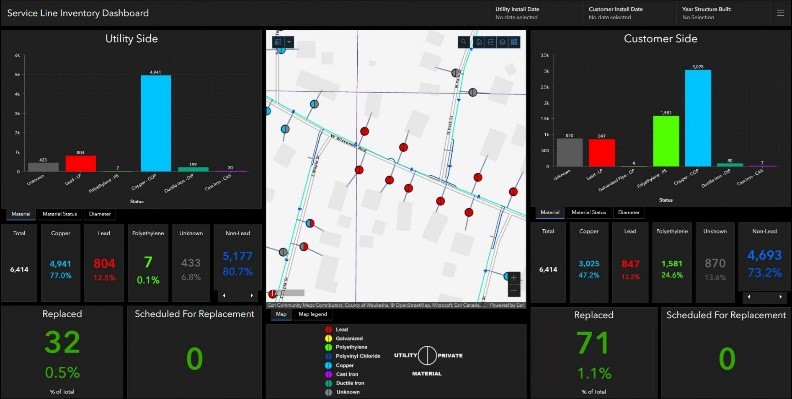The height and width of the screenshot is (399, 792).
Task: Switch to the Map legend tab
Action: pyautogui.click(x=312, y=314)
